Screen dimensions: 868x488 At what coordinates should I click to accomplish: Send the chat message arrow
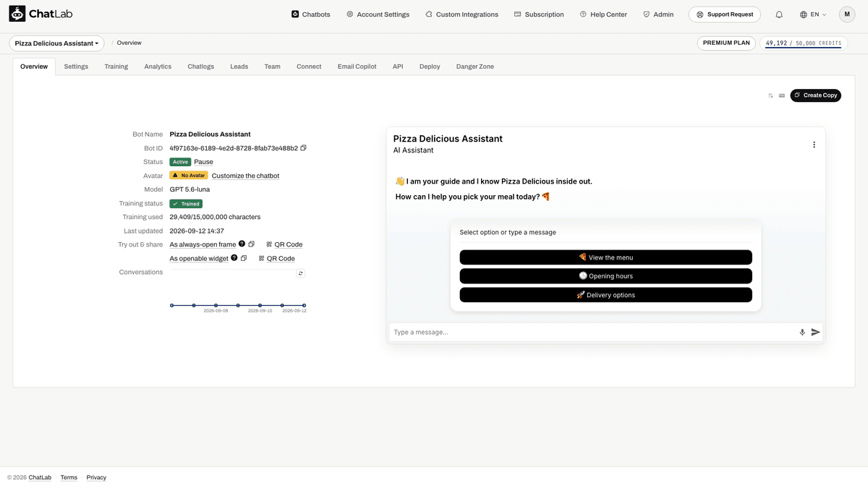[816, 332]
